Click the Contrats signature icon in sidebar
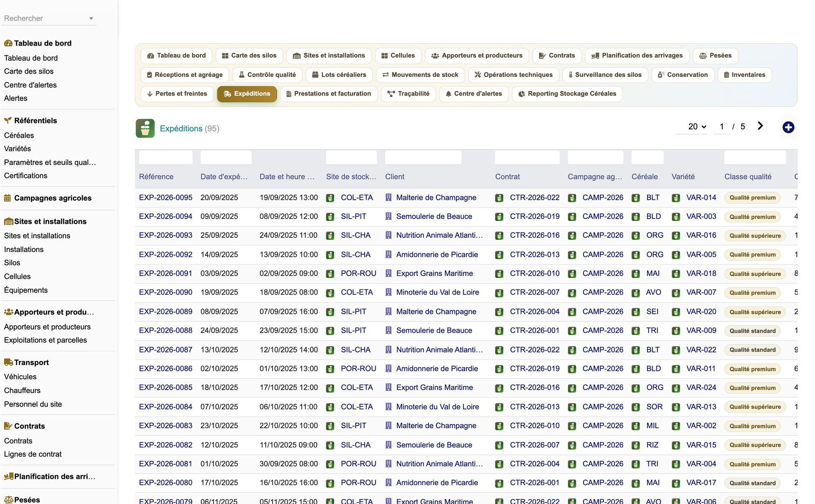The height and width of the screenshot is (504, 815). 8,426
